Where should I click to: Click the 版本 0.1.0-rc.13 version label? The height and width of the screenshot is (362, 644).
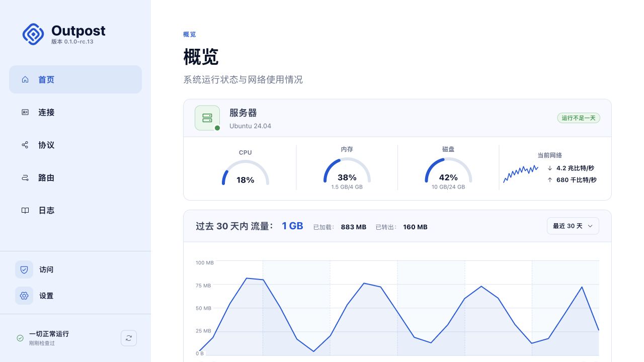72,42
